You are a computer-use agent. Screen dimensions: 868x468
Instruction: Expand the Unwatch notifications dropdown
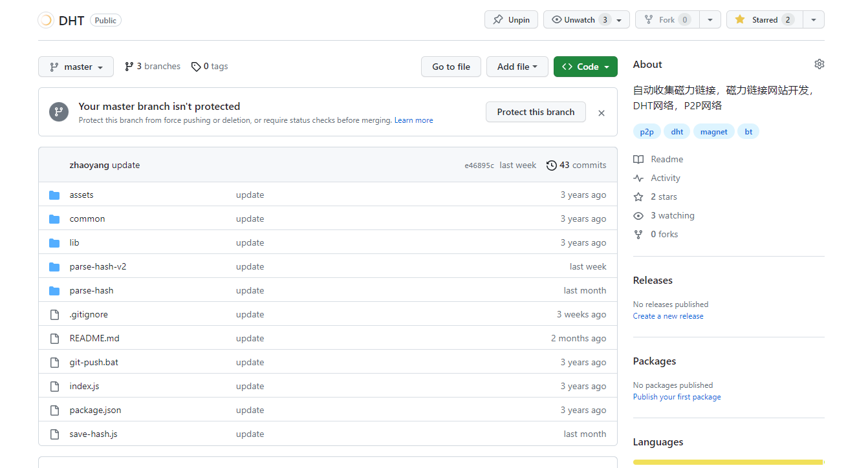[587, 20]
